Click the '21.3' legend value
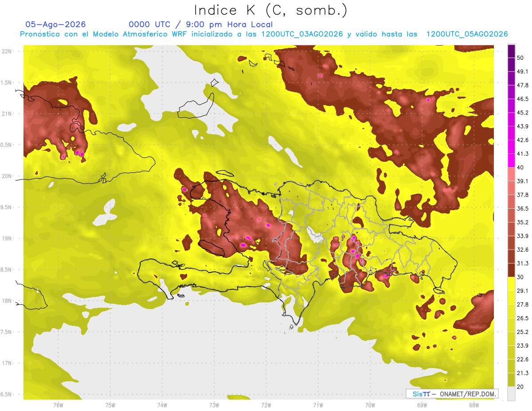Viewport: 532px width, 411px height. (523, 373)
